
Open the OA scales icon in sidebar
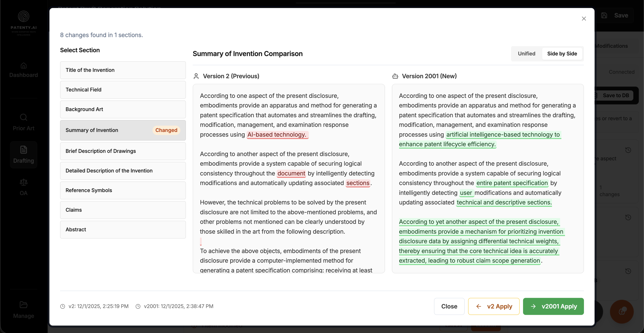coord(23,182)
